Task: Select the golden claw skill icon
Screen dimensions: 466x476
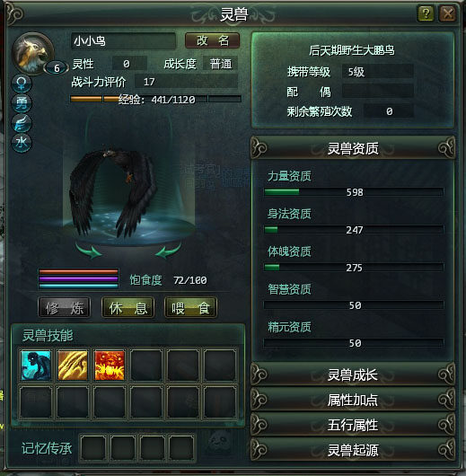Action: tap(73, 366)
